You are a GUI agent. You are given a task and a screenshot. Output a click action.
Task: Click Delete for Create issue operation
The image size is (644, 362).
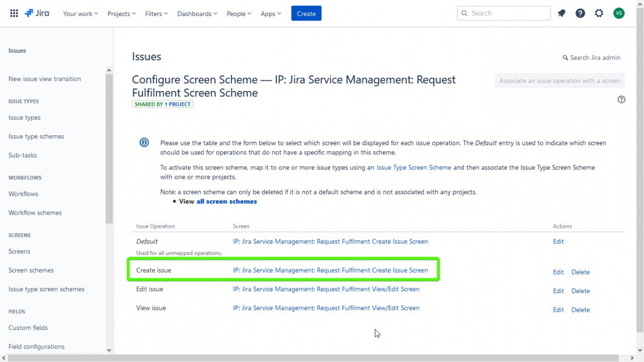click(581, 272)
